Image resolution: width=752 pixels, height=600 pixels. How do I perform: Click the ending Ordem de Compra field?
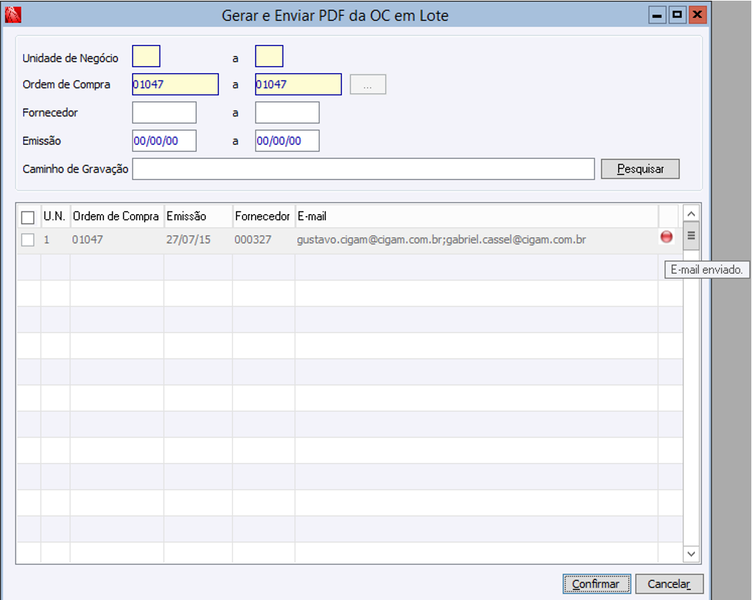298,84
